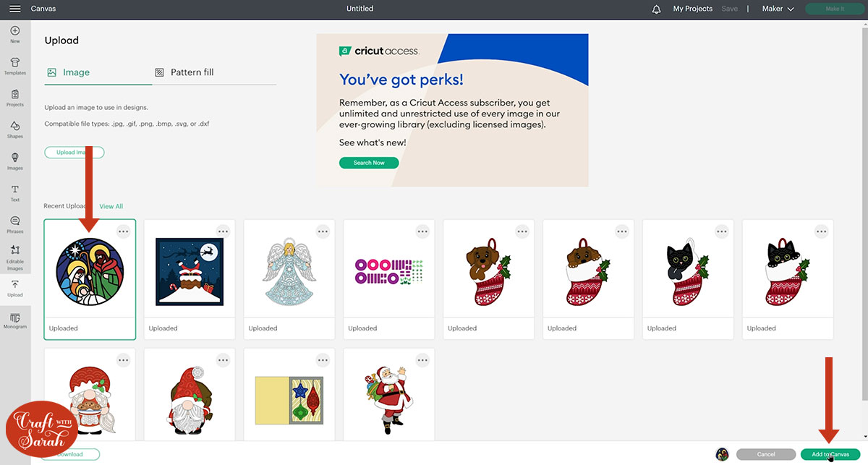Image resolution: width=868 pixels, height=465 pixels.
Task: Open options menu for angel image
Action: [x=323, y=231]
